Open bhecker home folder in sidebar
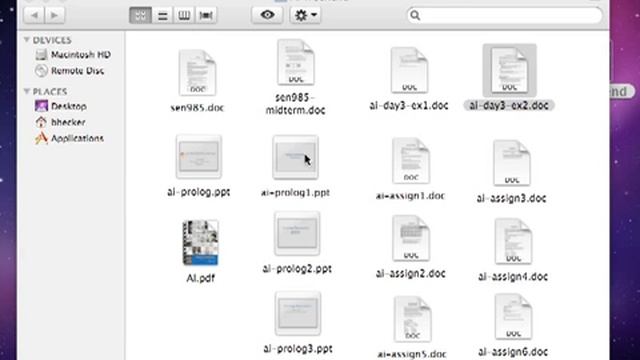The image size is (640, 360). click(60, 122)
